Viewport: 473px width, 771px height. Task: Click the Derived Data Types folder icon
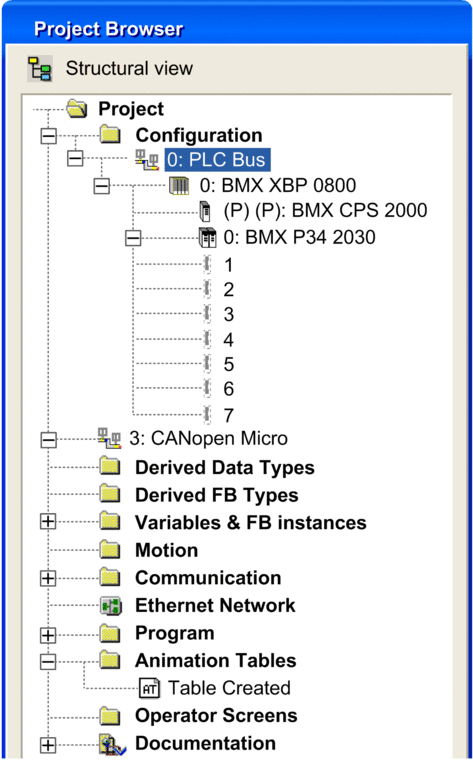(110, 466)
